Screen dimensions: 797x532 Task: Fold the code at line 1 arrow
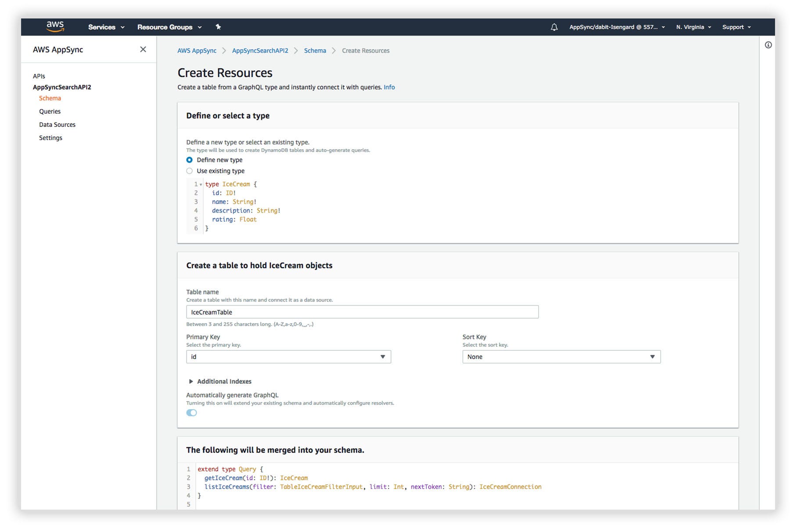201,185
